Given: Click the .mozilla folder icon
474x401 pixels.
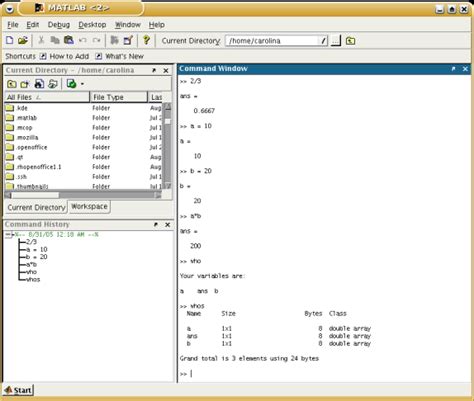Looking at the screenshot, I should (x=10, y=137).
